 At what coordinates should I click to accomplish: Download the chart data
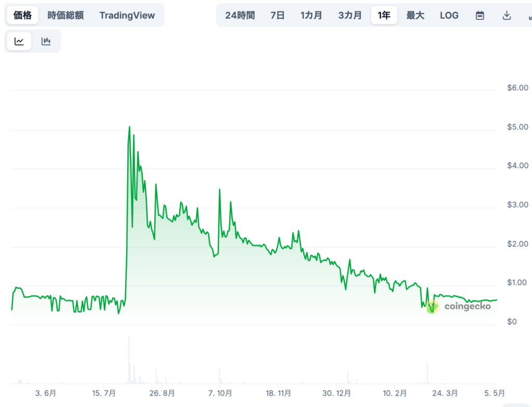[507, 15]
